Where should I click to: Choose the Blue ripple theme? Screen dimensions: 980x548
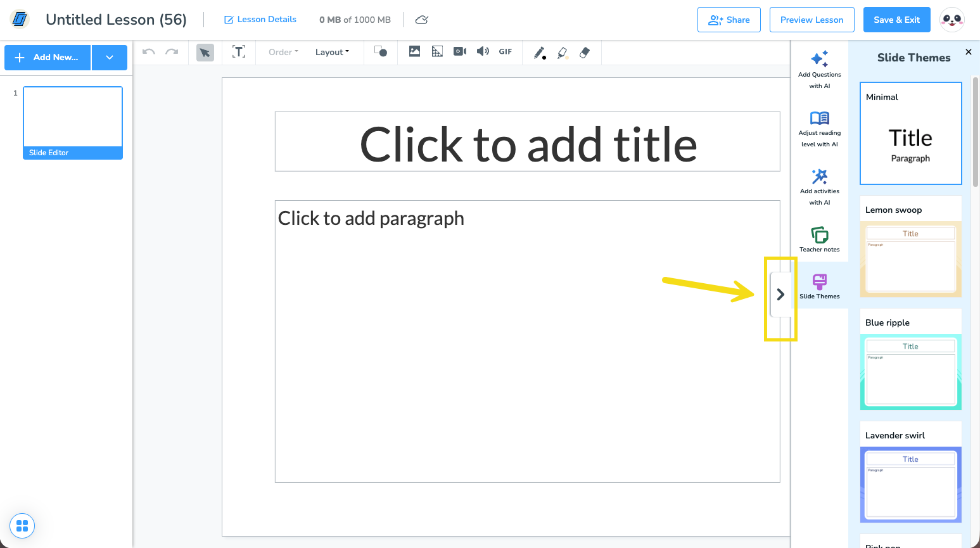pos(911,359)
